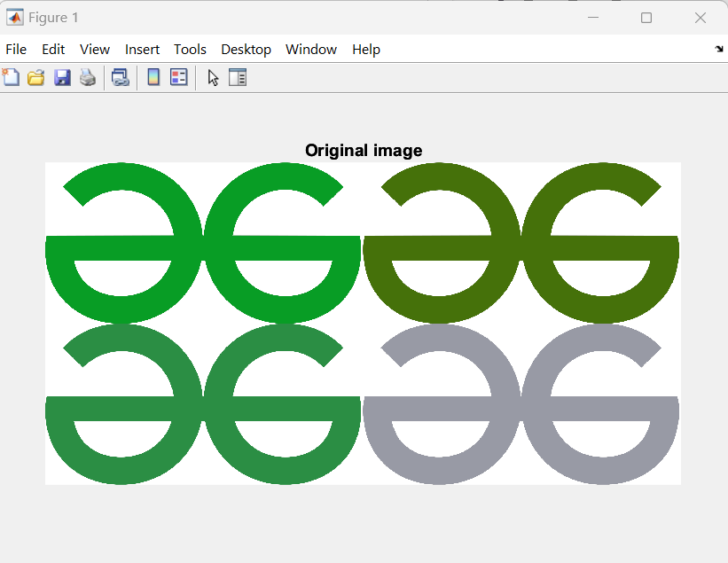Open the Help menu
728x563 pixels.
[366, 49]
